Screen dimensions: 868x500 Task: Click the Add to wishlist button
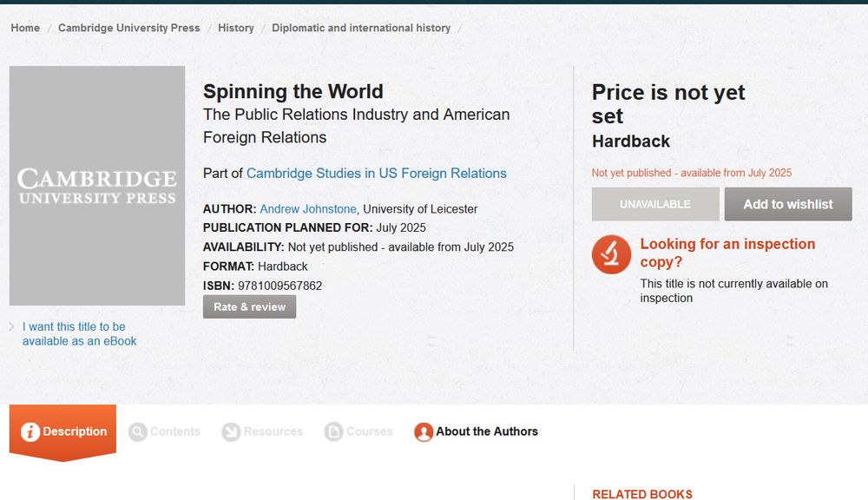click(x=788, y=204)
